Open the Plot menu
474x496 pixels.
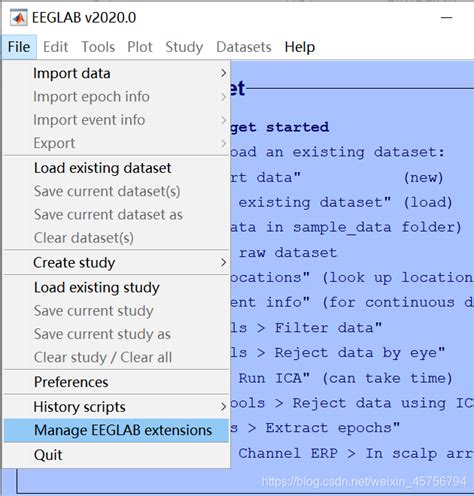(x=140, y=47)
